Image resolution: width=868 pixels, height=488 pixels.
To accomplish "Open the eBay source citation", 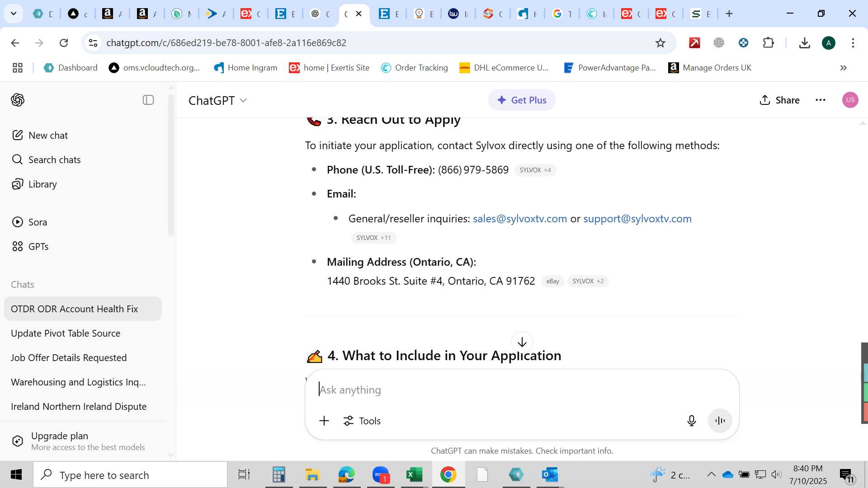I will click(x=552, y=281).
